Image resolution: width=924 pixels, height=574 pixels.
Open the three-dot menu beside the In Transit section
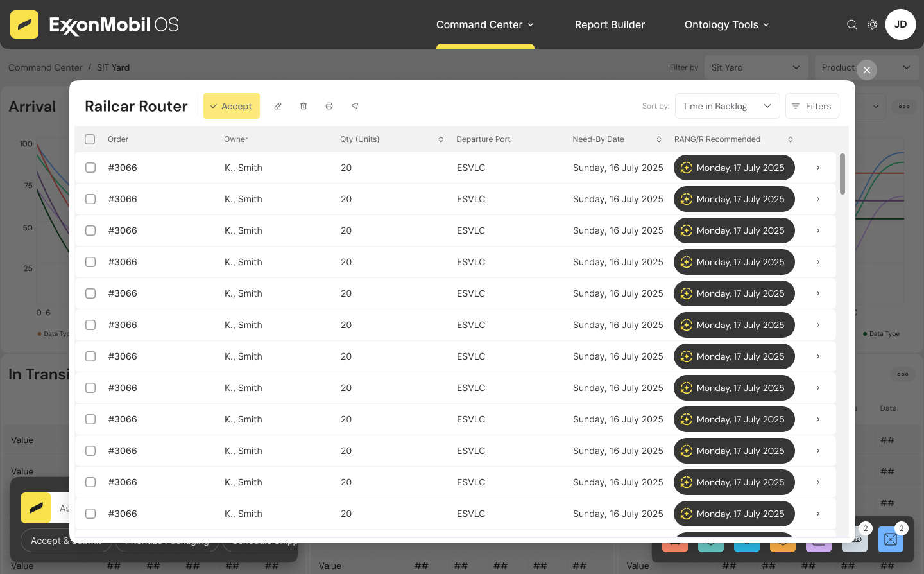903,374
